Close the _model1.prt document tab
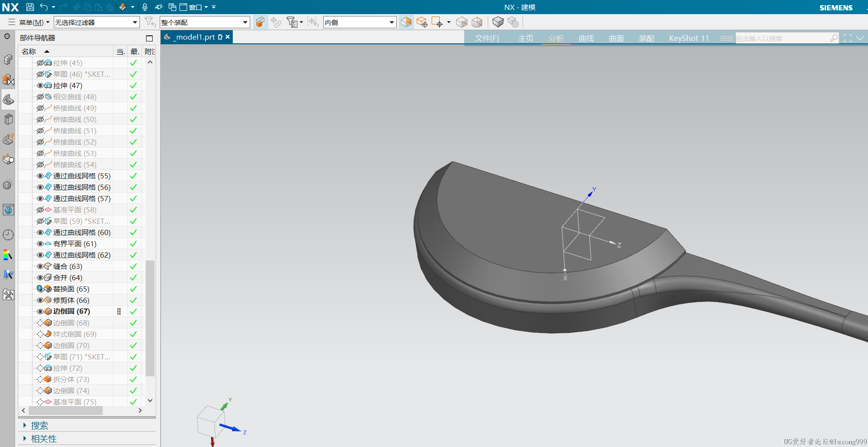The image size is (868, 447). coord(228,37)
